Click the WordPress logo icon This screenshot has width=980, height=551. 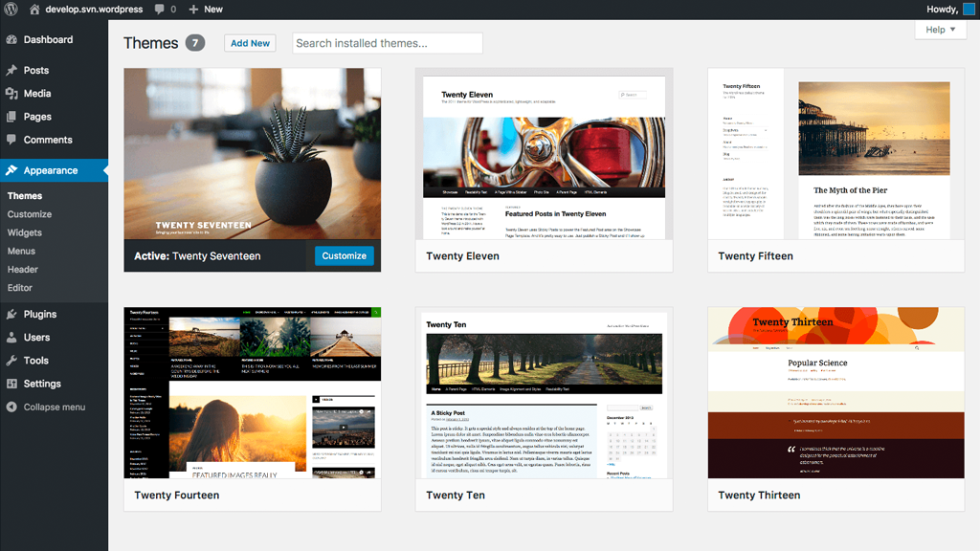pyautogui.click(x=11, y=10)
